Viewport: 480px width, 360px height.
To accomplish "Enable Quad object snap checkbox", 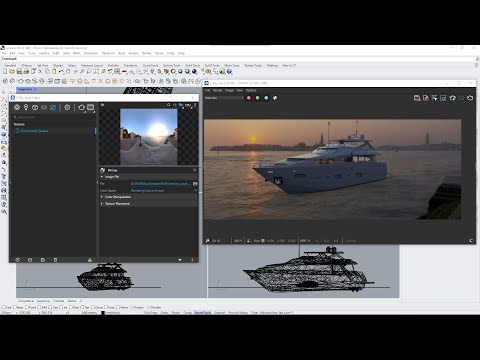I will click(93, 307).
